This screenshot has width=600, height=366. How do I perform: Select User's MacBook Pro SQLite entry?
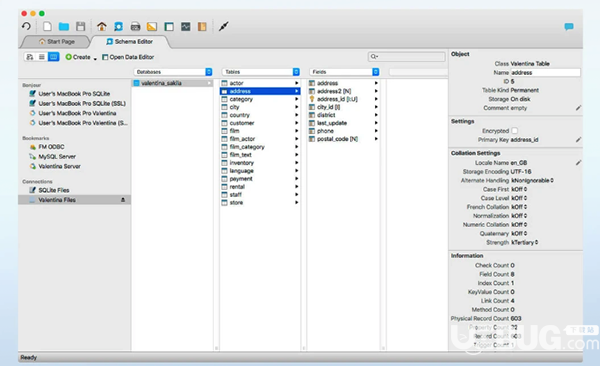pos(74,93)
